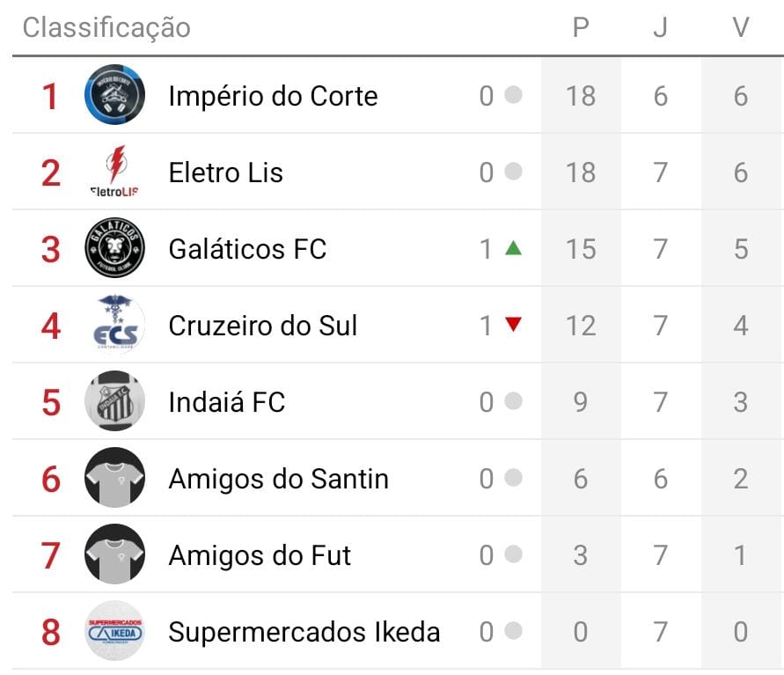Click the Eletro Lis lightning logo

[x=114, y=172]
